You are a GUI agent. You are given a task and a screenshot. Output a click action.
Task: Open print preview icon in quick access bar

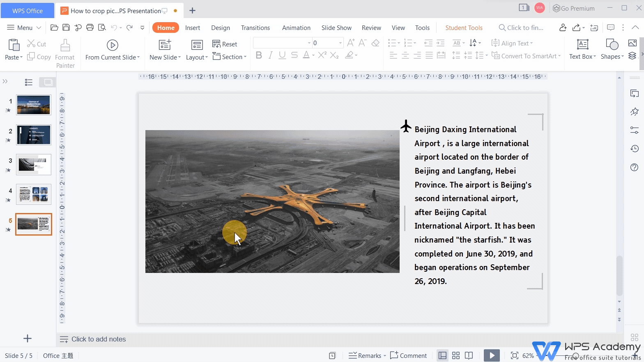[x=102, y=27]
